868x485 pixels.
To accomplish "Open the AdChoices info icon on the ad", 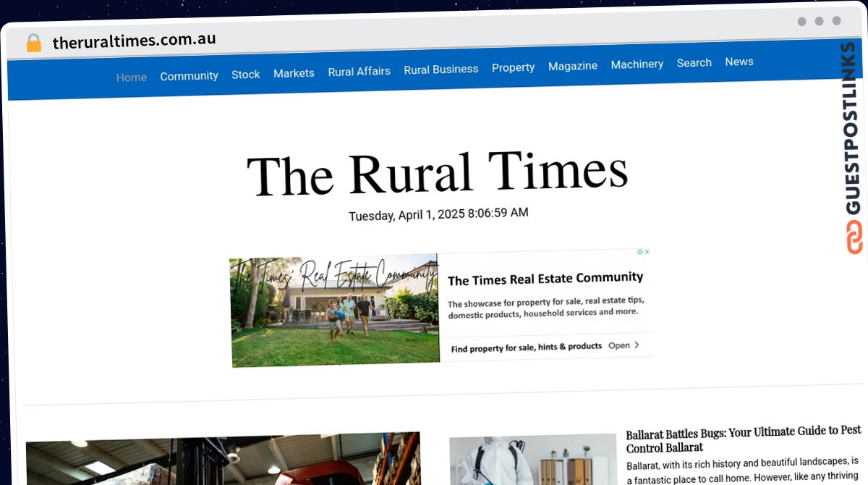I will (x=640, y=252).
